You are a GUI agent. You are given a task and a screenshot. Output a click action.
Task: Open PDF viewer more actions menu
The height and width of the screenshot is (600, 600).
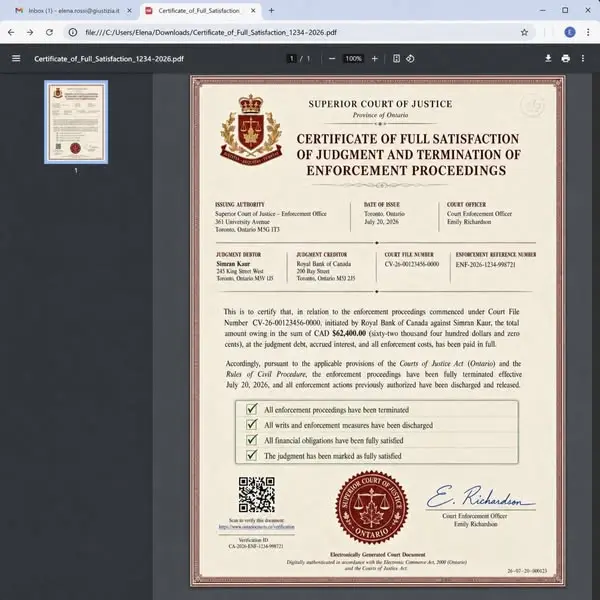583,59
